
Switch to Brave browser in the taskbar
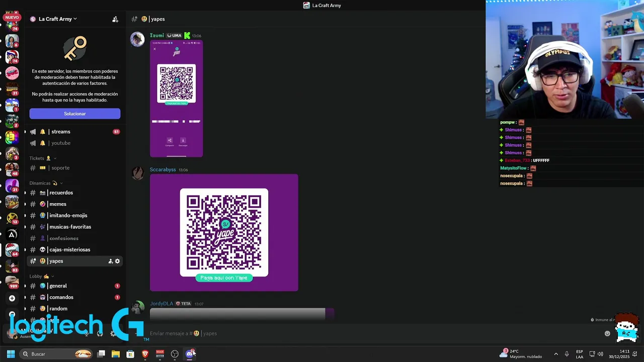145,354
